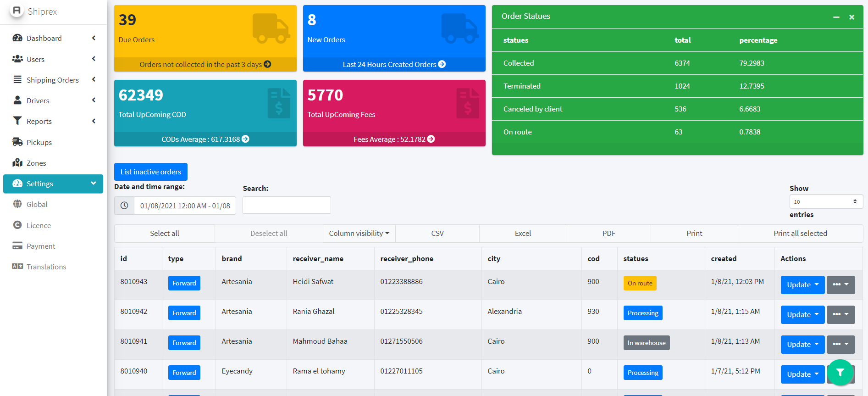Expand the Shipping Orders menu chevron
The height and width of the screenshot is (396, 868).
coord(94,79)
